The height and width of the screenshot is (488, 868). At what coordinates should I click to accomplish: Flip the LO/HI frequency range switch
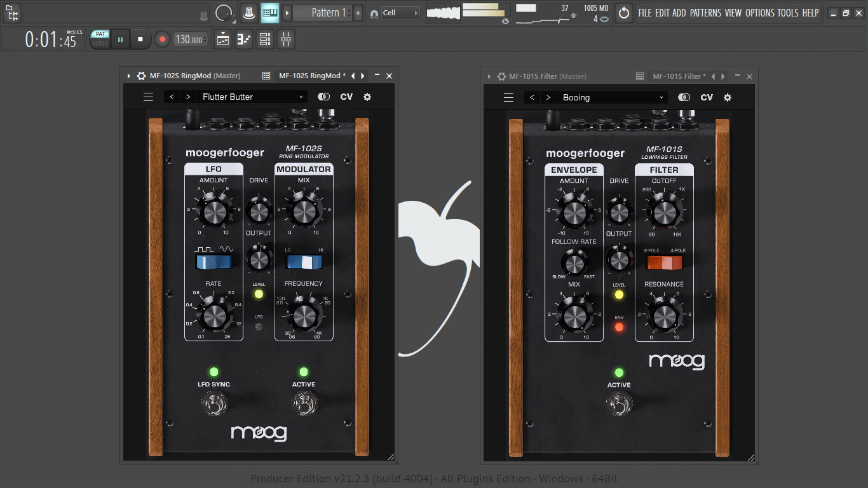[304, 262]
